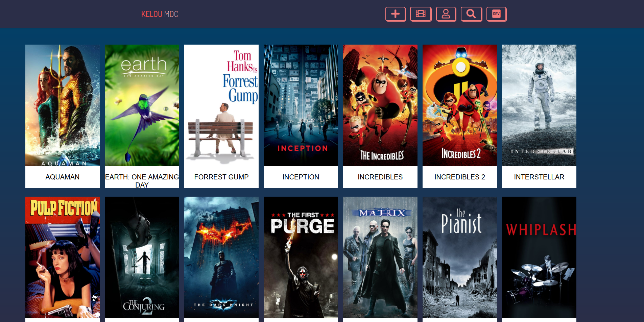This screenshot has width=644, height=322.
Task: Click the FORREST GUMP title text
Action: [221, 177]
